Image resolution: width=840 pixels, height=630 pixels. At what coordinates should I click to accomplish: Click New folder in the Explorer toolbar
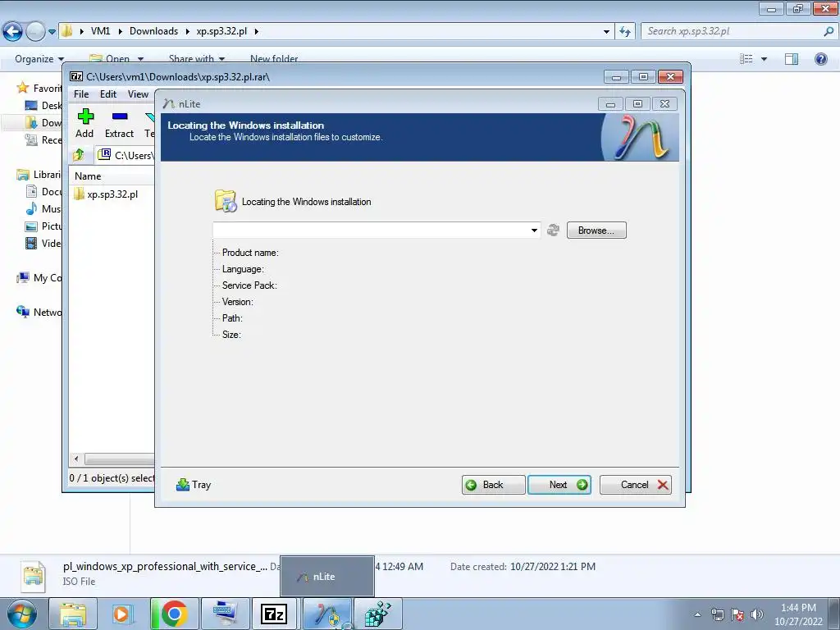(x=274, y=59)
